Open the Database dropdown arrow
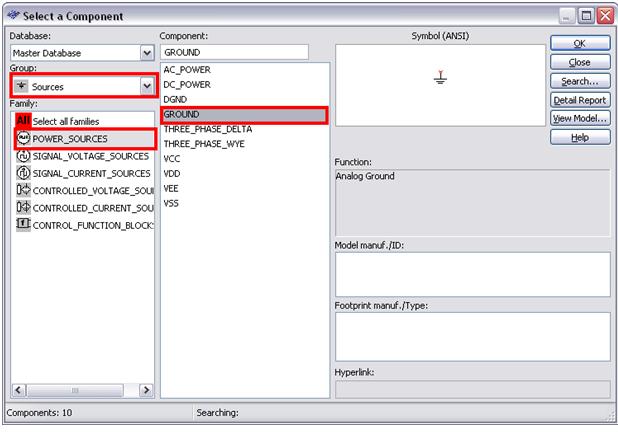 [x=147, y=53]
